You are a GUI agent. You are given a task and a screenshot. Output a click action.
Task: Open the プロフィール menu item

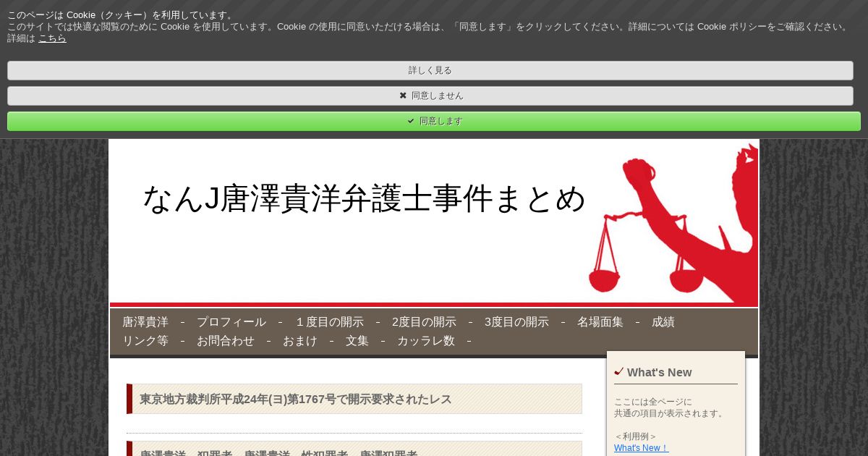[x=231, y=322]
